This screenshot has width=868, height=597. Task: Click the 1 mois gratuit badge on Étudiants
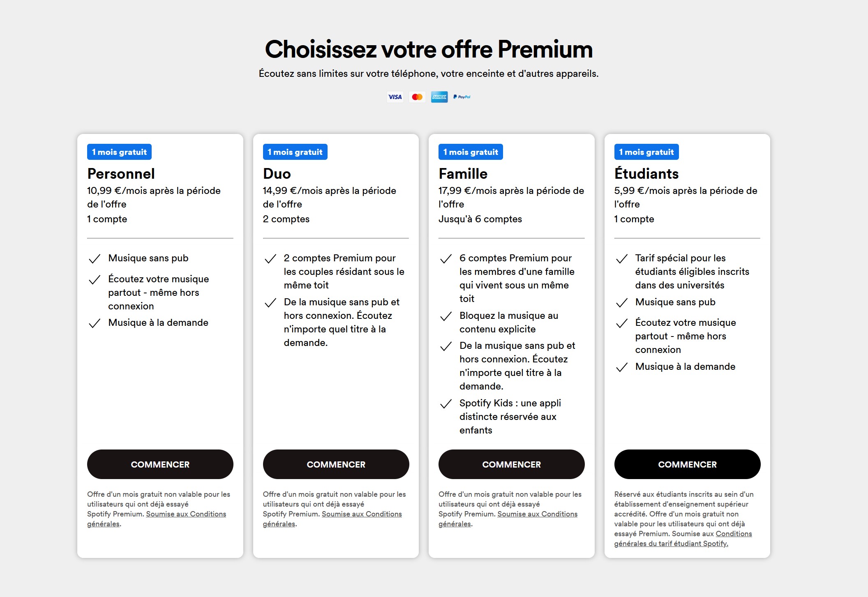(646, 152)
